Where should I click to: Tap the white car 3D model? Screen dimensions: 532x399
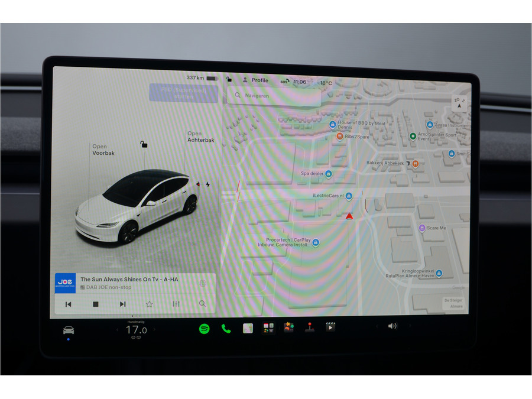coord(137,206)
